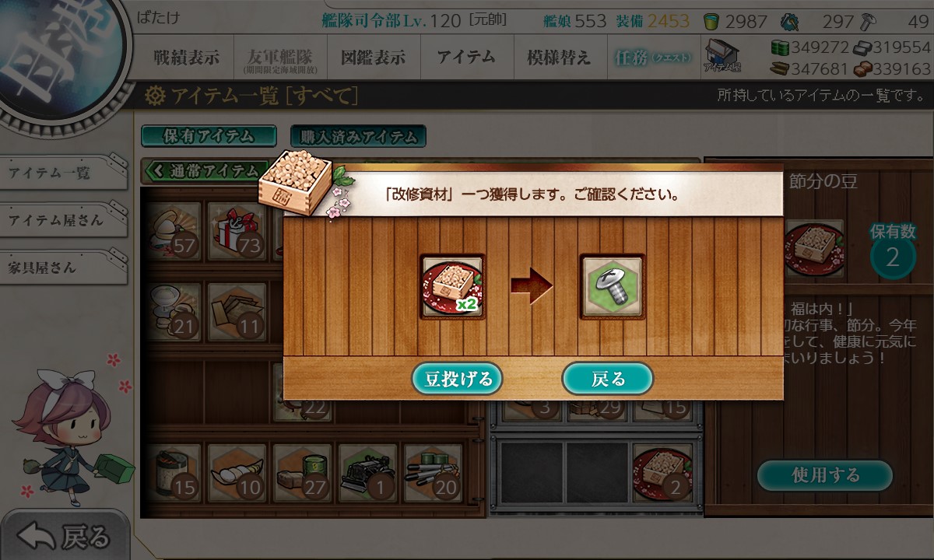Open the 図鑑表示 menu tab
Image resolution: width=934 pixels, height=560 pixels.
coord(374,57)
